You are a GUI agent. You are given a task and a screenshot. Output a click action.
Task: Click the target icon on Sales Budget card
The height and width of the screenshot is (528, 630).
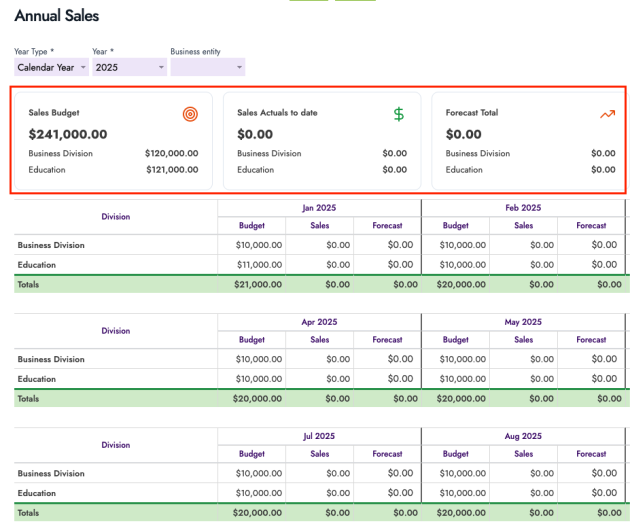click(x=190, y=114)
